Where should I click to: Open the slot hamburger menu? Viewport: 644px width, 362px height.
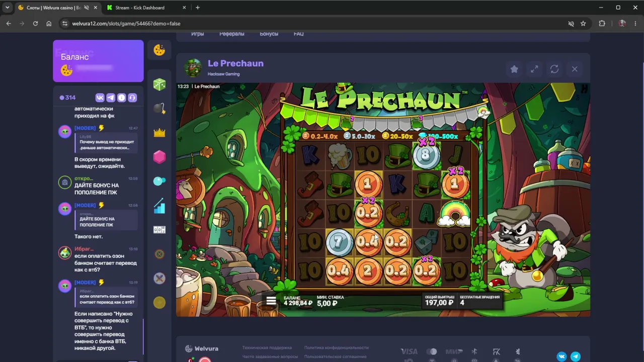(271, 301)
